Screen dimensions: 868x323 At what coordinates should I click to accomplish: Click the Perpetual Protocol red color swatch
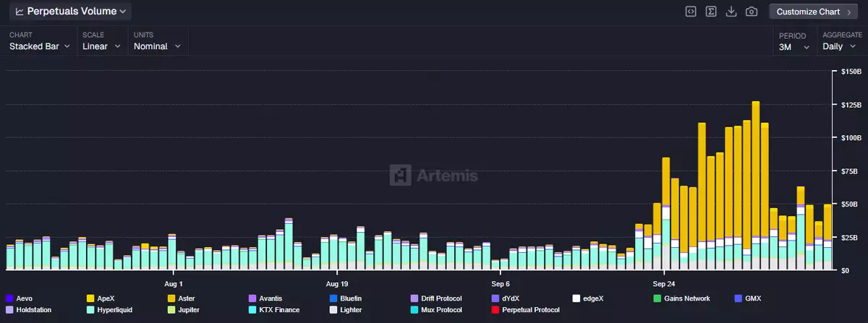point(495,310)
